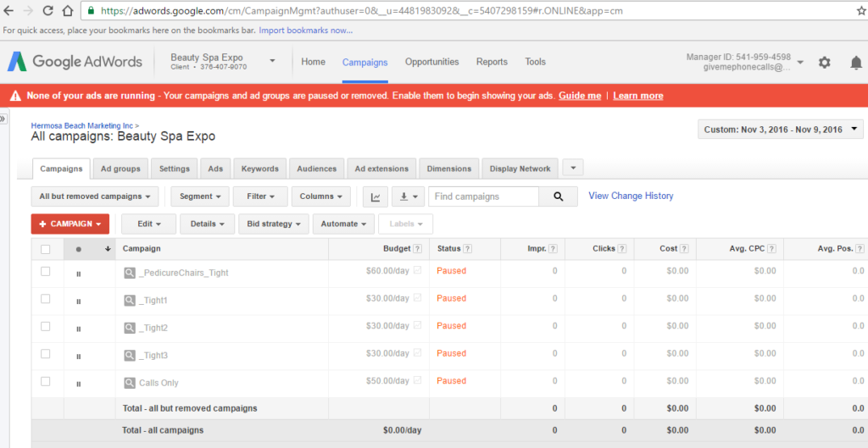Click the Find campaigns search field
Screen dimensions: 868x448
pyautogui.click(x=484, y=196)
